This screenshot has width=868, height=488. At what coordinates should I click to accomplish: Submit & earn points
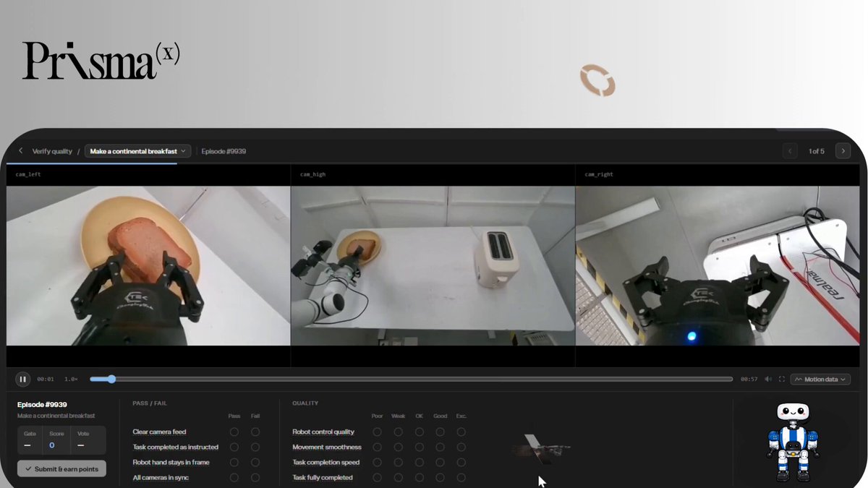(x=61, y=468)
